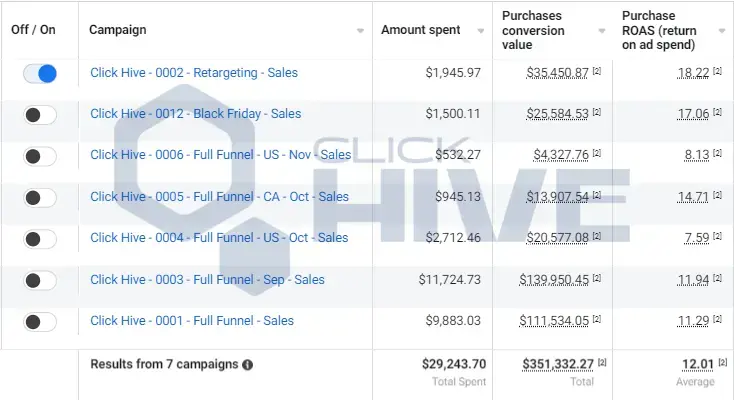Open the Campaign column dropdown arrow
Image resolution: width=734 pixels, height=400 pixels.
[x=360, y=30]
